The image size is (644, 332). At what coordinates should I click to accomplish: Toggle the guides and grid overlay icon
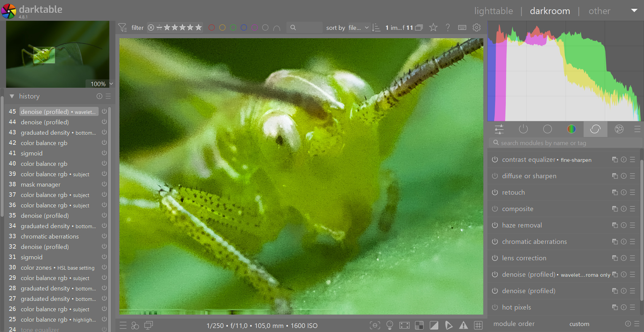pyautogui.click(x=478, y=325)
